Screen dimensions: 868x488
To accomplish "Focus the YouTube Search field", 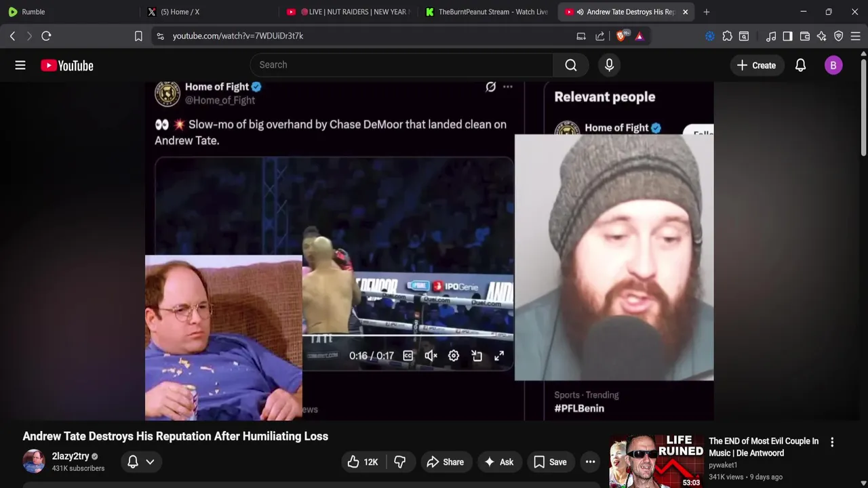I will tap(401, 65).
